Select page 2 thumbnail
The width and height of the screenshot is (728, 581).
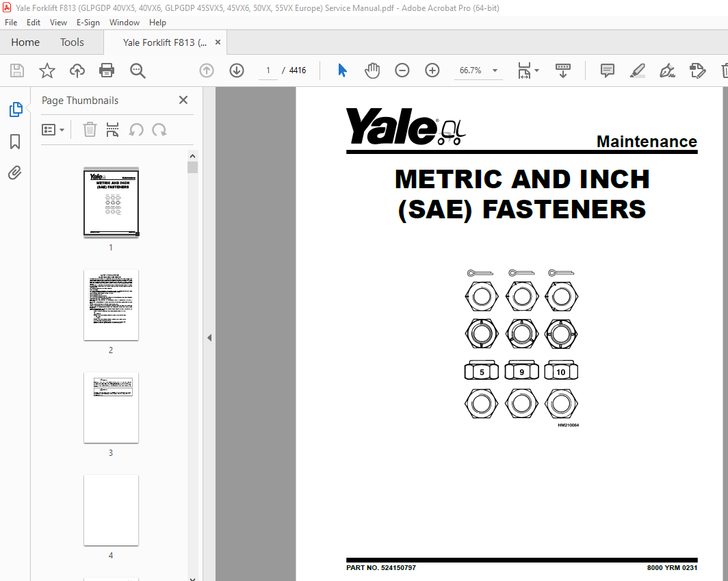111,305
